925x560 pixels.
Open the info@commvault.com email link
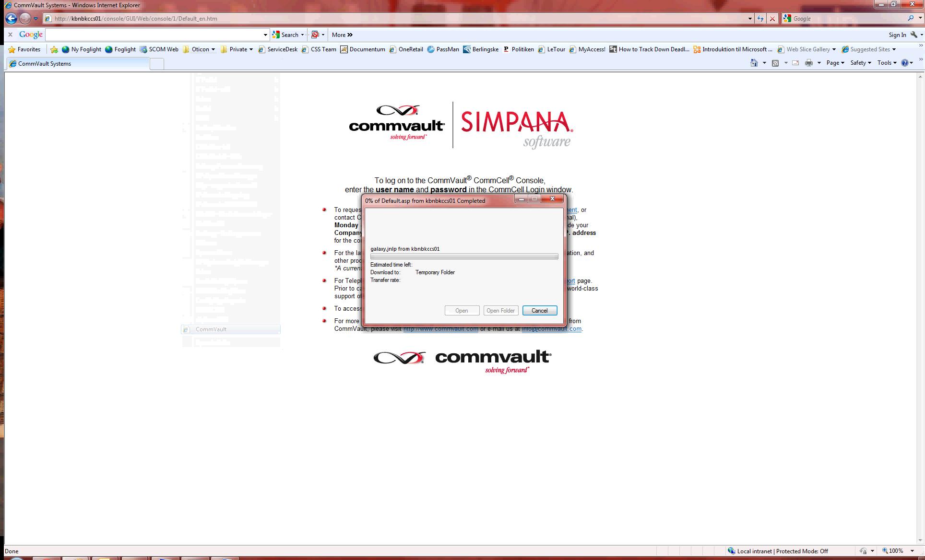point(551,329)
